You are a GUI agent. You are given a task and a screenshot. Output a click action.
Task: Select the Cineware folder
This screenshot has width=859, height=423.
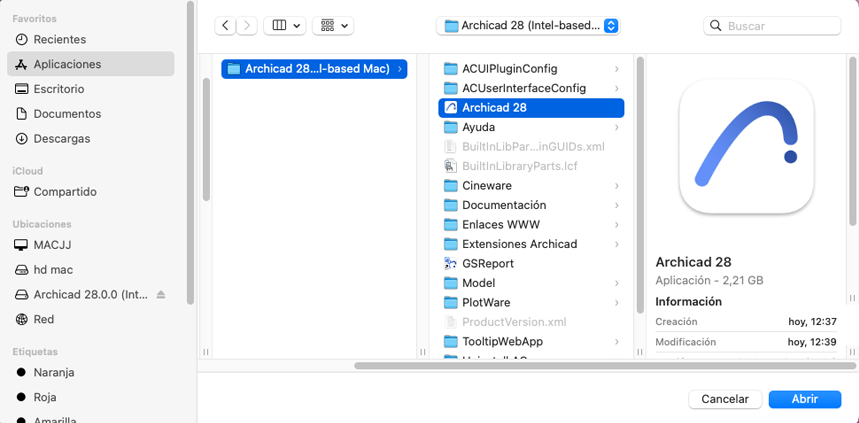[x=531, y=186]
